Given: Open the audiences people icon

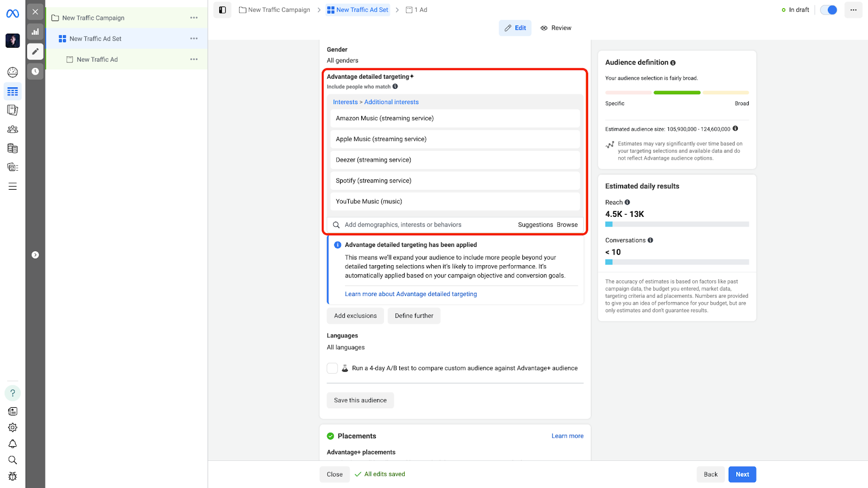Looking at the screenshot, I should [12, 129].
